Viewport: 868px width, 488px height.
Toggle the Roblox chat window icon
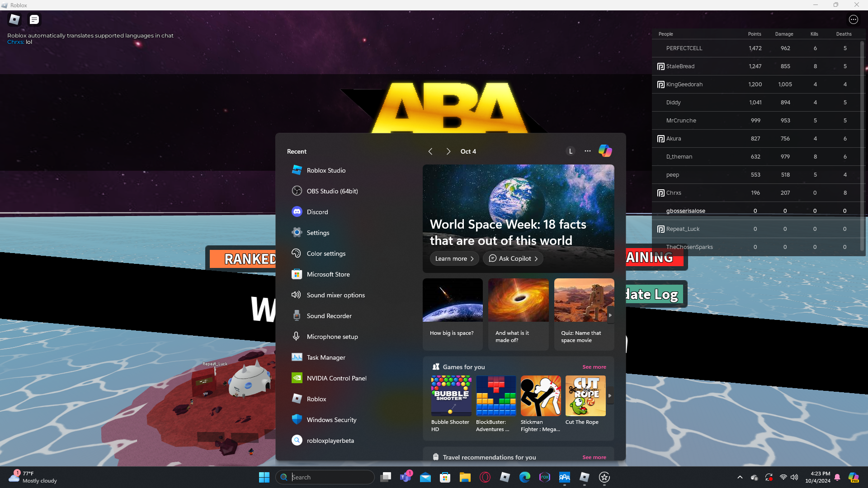34,19
